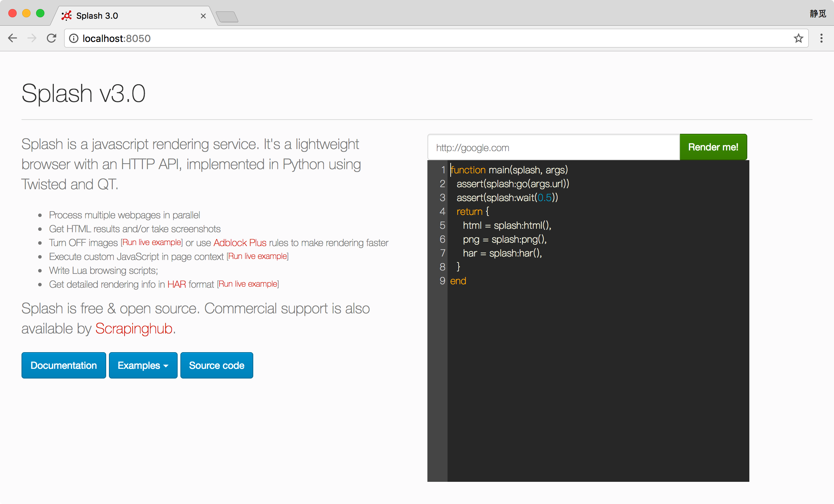Viewport: 834px width, 504px height.
Task: Click the Splash favicon in the tab
Action: [66, 16]
